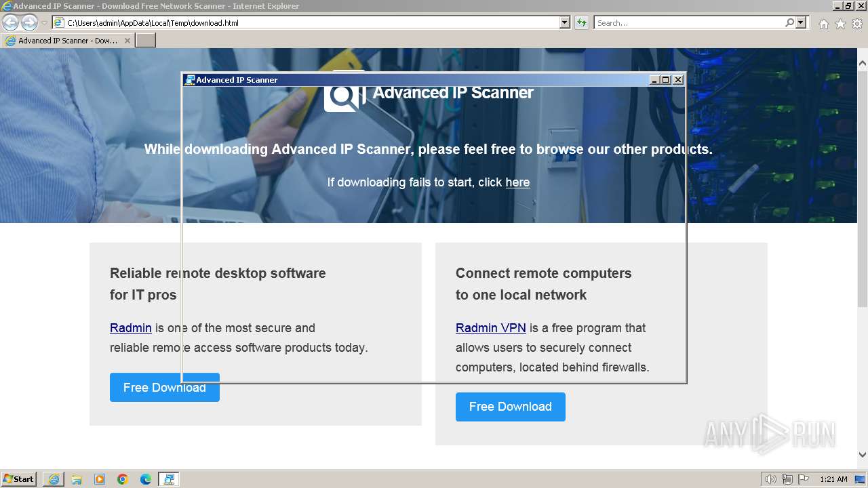
Task: Open the Home page icon
Action: pyautogui.click(x=823, y=24)
